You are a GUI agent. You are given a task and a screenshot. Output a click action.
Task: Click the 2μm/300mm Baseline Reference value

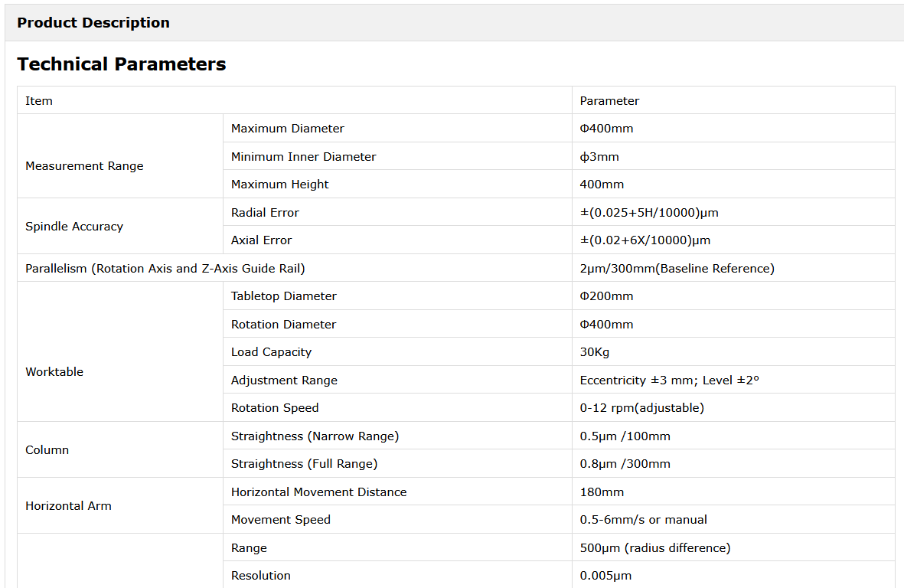(677, 269)
